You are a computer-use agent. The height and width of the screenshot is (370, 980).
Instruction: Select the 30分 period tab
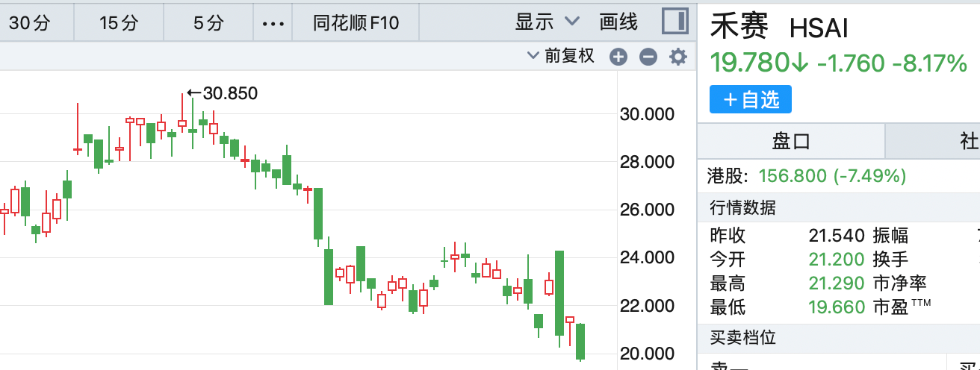coord(29,23)
